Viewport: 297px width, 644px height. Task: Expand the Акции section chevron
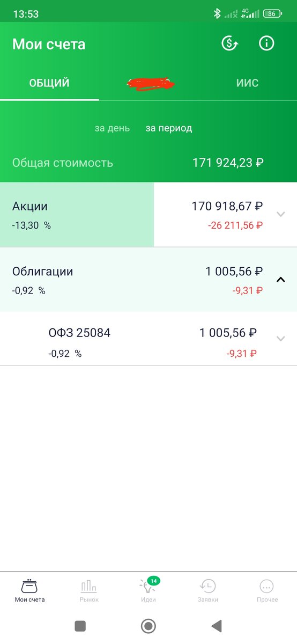coord(280,214)
